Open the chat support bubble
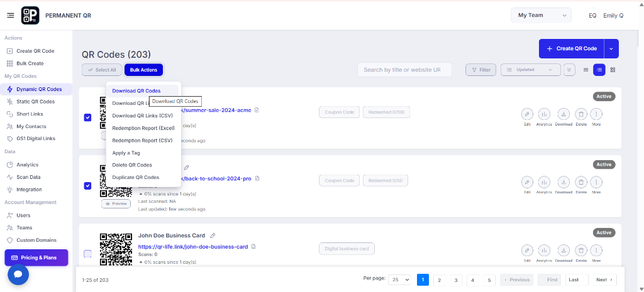The height and width of the screenshot is (292, 644). (18, 274)
